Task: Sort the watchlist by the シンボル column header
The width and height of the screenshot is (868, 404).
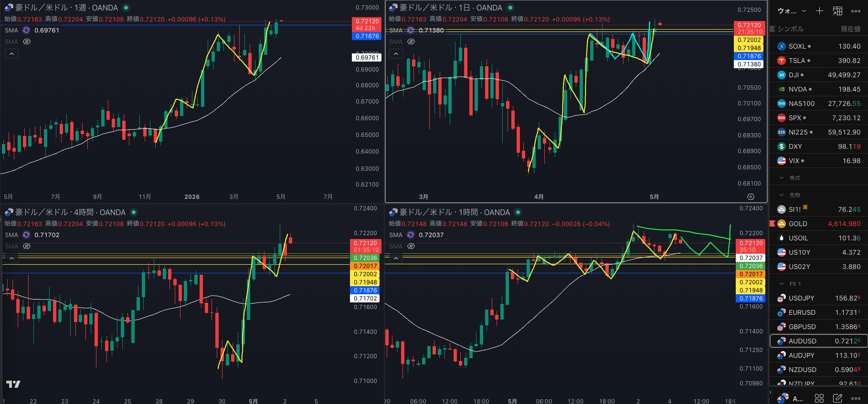Action: pos(791,29)
